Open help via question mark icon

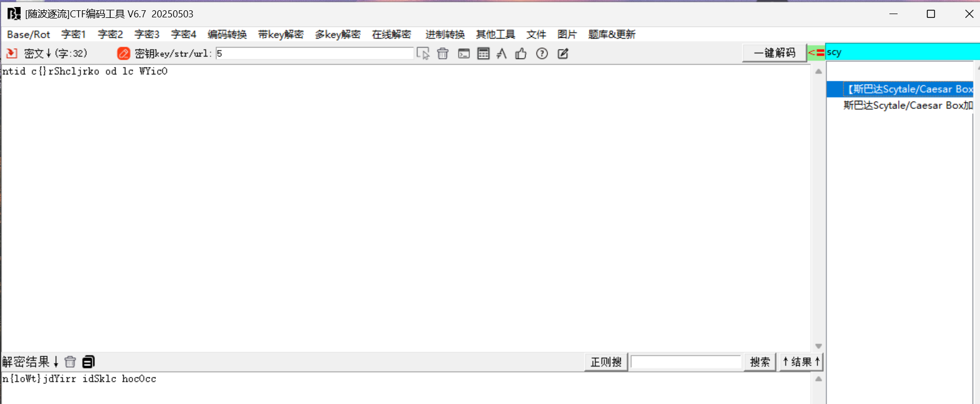(542, 53)
